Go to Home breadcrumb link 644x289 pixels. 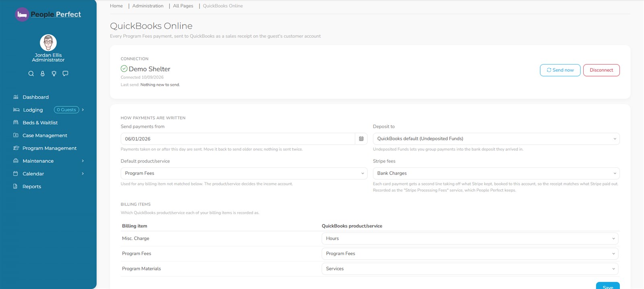point(116,6)
